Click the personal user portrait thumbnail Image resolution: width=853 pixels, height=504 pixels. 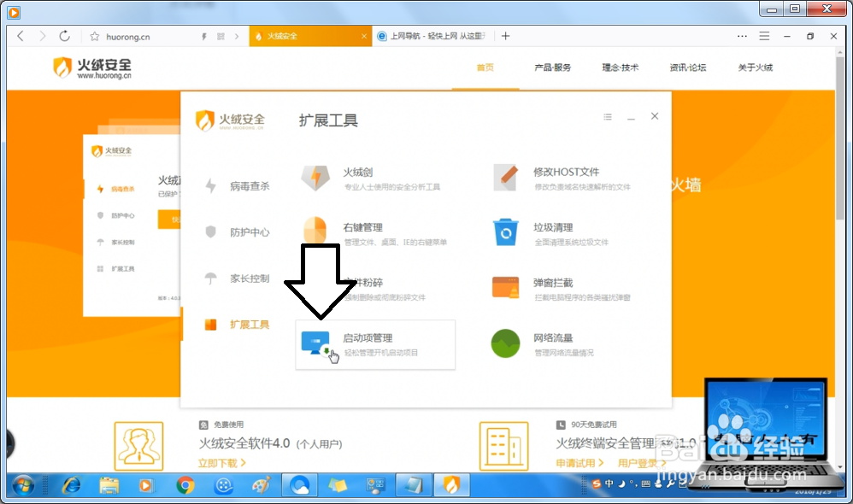click(x=138, y=446)
